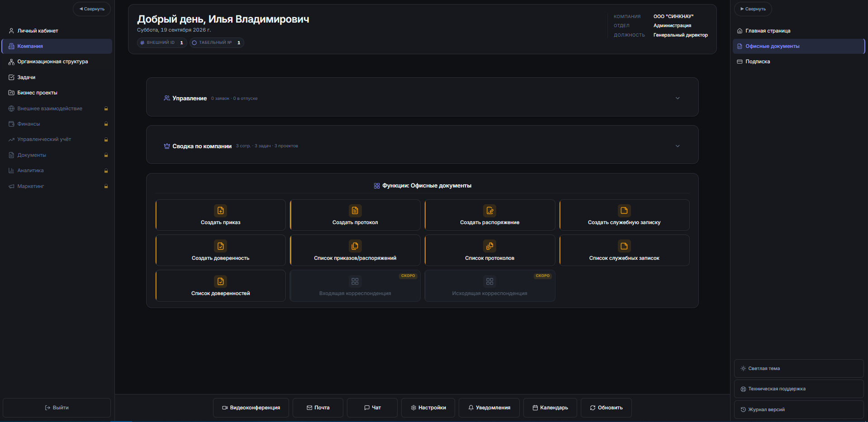Viewport: 868px width, 422px height.
Task: Click the Создать приказ document icon
Action: pos(220,211)
